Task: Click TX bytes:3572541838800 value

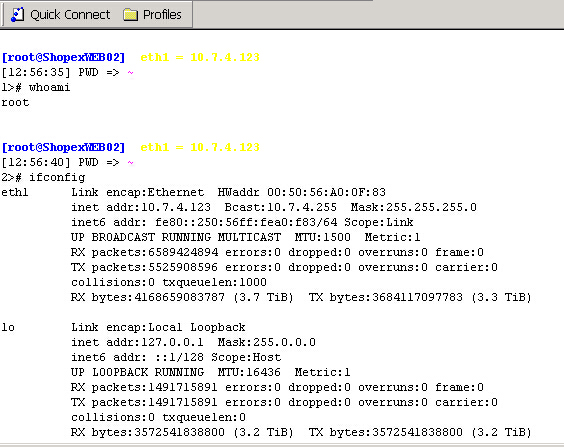Action: click(386, 432)
